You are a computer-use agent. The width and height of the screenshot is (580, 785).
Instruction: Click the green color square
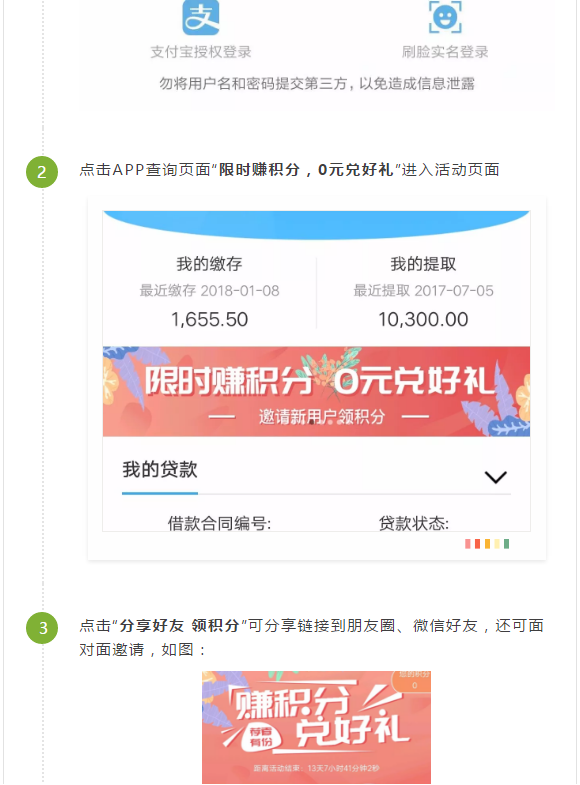point(506,544)
